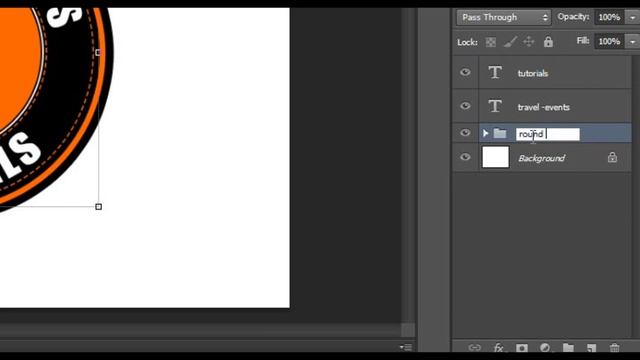Click inside the group rename text field
640x360 pixels.
pos(548,134)
